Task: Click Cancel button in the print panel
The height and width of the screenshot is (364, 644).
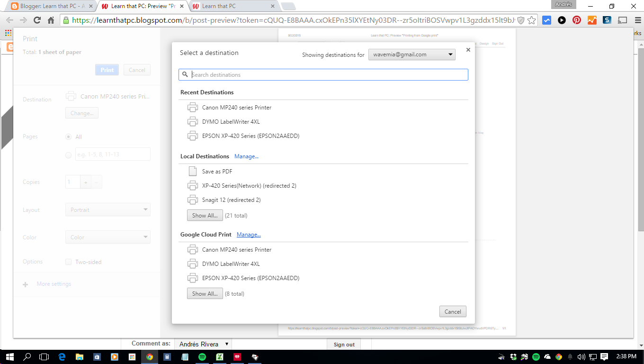Action: coord(137,70)
